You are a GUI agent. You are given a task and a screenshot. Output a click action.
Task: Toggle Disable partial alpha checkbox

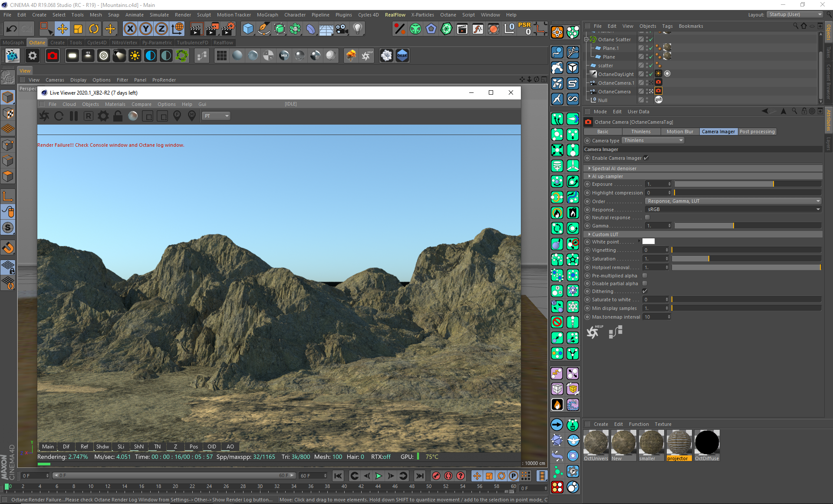pos(645,283)
